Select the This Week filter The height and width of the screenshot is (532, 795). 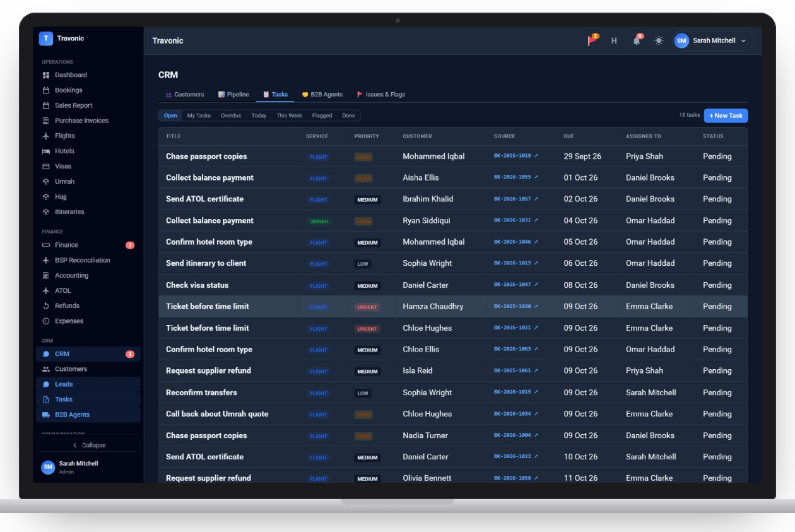click(x=289, y=115)
